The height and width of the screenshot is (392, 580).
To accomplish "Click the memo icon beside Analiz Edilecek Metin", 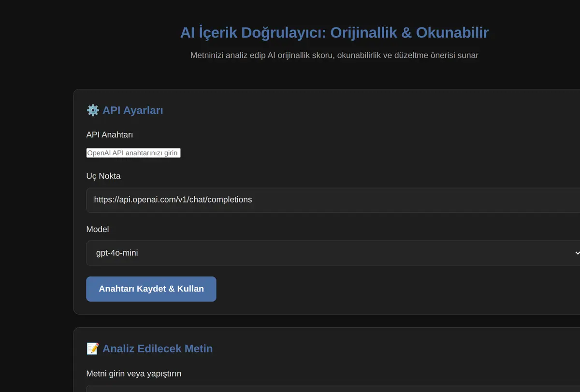I will click(93, 348).
